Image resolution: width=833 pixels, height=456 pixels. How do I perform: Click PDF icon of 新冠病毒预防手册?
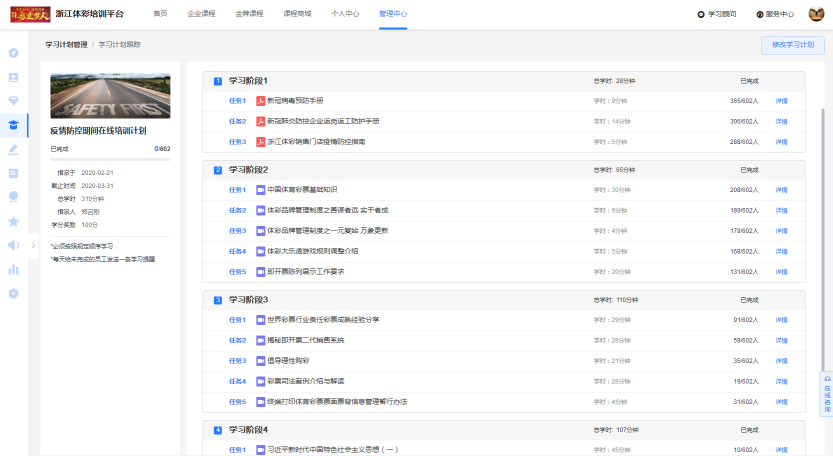click(x=260, y=101)
